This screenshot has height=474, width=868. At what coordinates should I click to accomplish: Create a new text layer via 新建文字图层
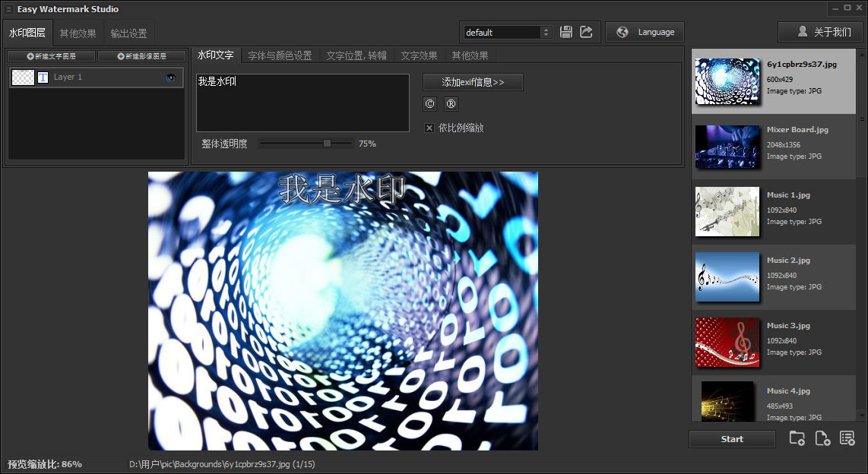[x=50, y=55]
